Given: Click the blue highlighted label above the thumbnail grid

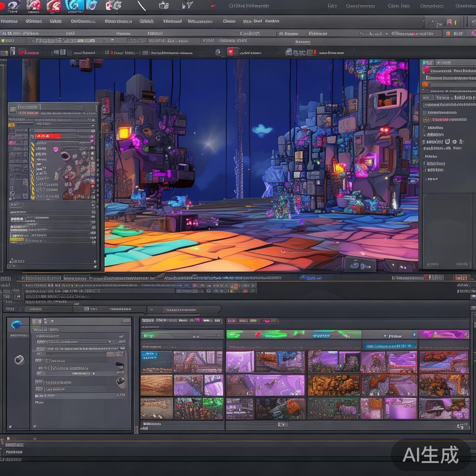Looking at the screenshot, I should [390, 346].
